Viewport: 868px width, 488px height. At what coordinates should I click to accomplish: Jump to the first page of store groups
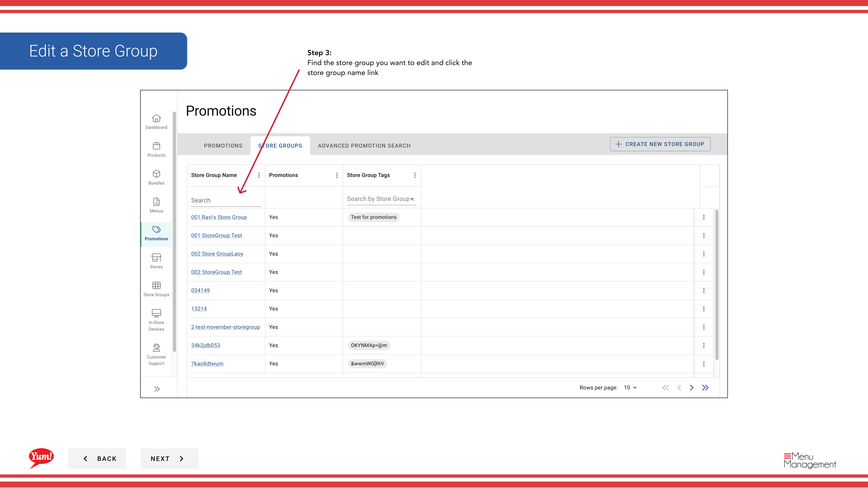coord(665,388)
